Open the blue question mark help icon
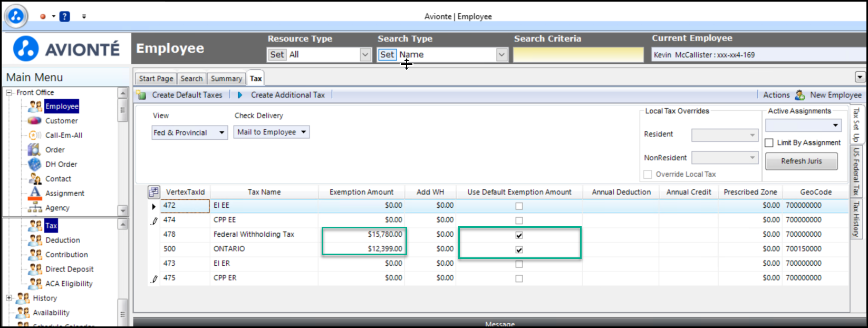This screenshot has height=328, width=868. tap(64, 16)
